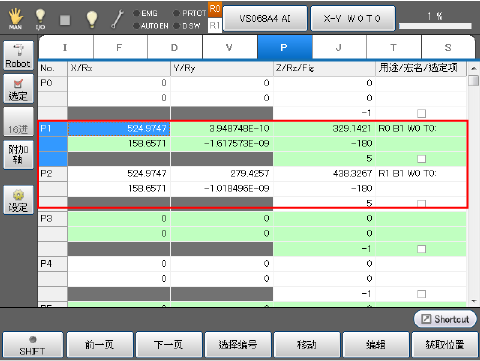
Task: Open the Robot side button
Action: pyautogui.click(x=18, y=55)
